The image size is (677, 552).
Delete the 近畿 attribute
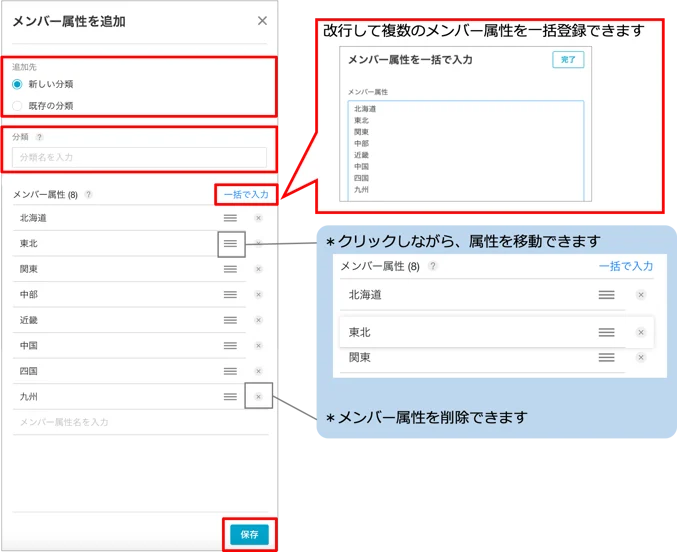[258, 320]
